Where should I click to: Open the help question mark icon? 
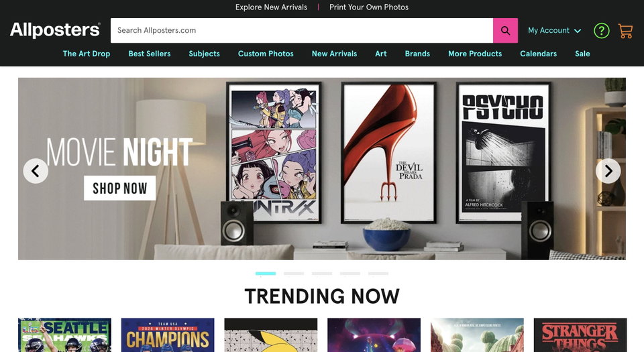click(601, 31)
